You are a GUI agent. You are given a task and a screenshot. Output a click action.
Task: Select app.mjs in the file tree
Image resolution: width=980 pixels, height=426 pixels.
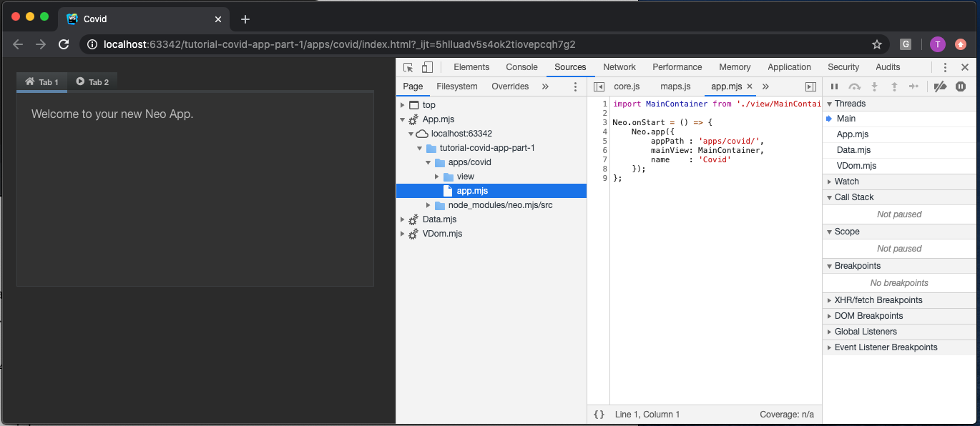(471, 190)
